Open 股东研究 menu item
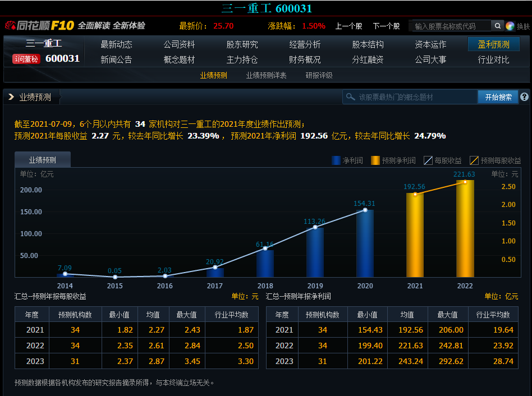Screen dimensions: 532x396 (x=242, y=44)
